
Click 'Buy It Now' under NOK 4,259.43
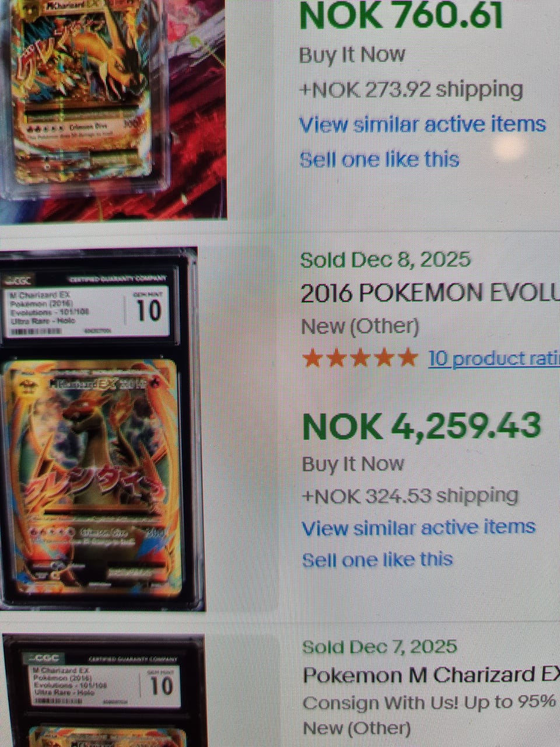click(353, 464)
